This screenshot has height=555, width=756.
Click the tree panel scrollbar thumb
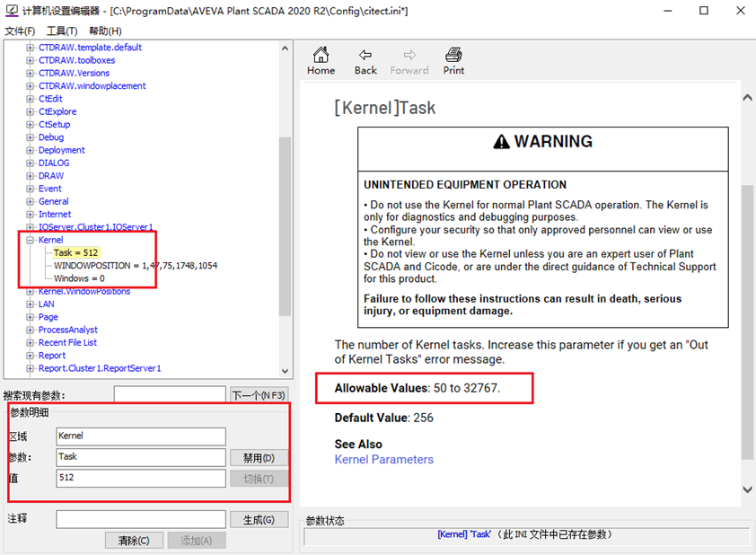(285, 226)
